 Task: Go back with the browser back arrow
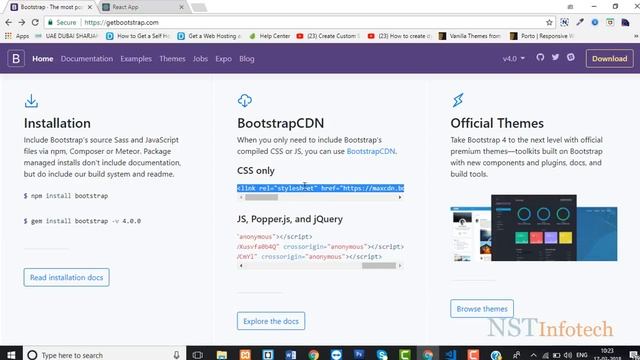tap(9, 22)
